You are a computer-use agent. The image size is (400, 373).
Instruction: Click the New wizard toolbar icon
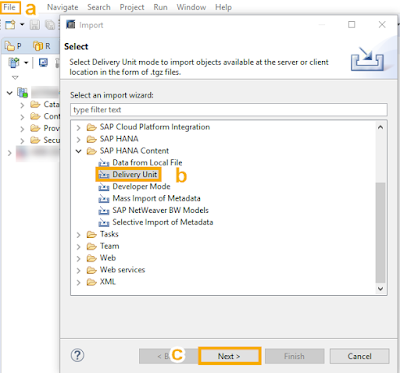point(10,25)
